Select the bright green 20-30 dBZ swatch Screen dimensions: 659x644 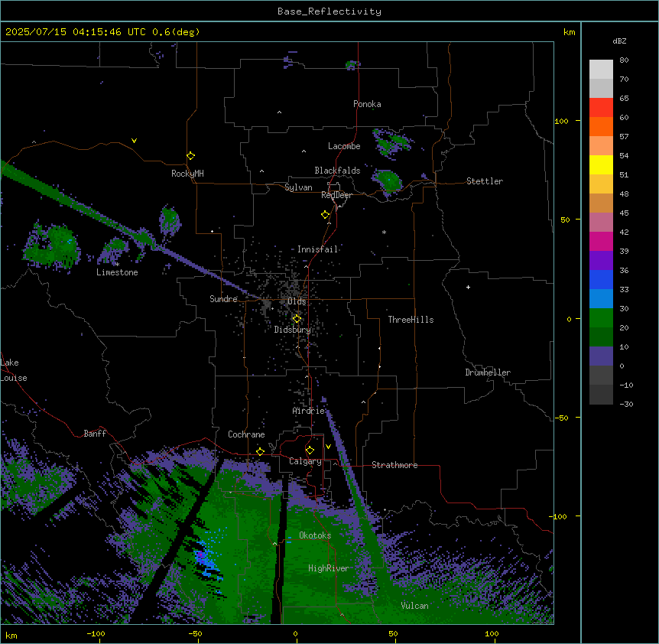[601, 318]
